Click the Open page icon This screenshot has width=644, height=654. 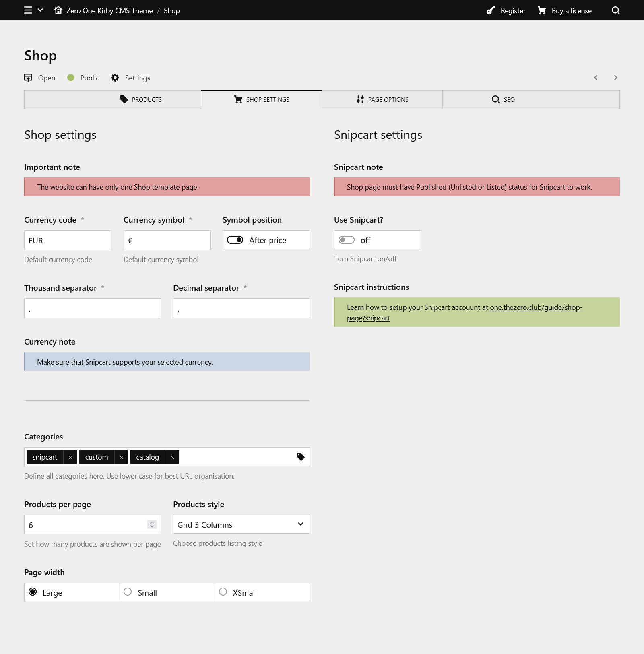[28, 78]
